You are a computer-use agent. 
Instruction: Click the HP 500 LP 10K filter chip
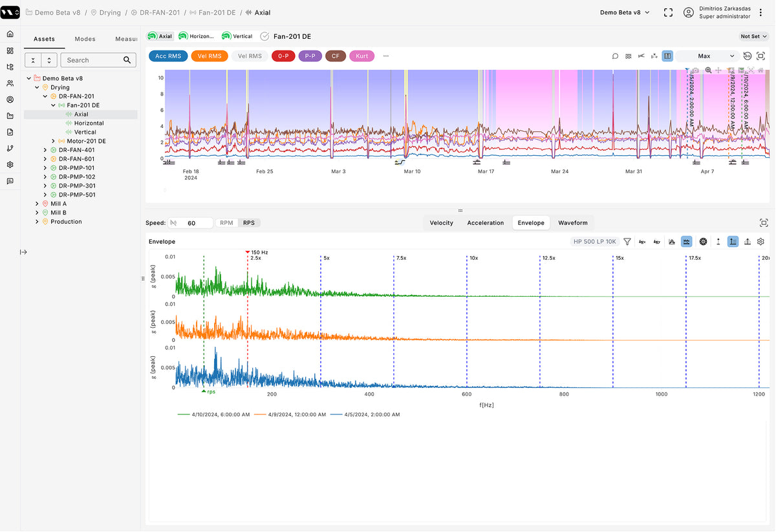[595, 242]
